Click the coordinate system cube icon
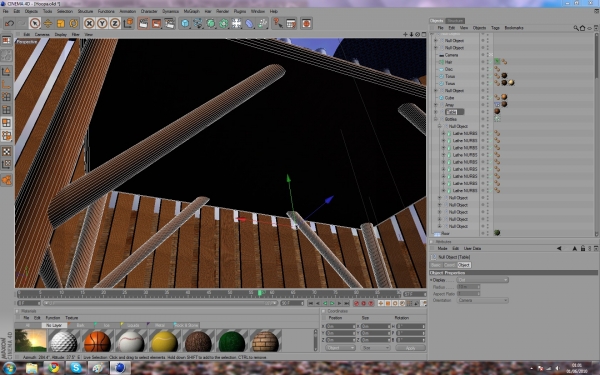Viewport: 600px width, 375px height. point(128,23)
